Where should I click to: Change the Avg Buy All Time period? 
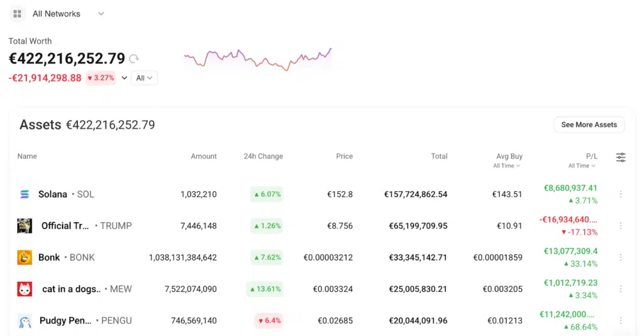tap(507, 166)
